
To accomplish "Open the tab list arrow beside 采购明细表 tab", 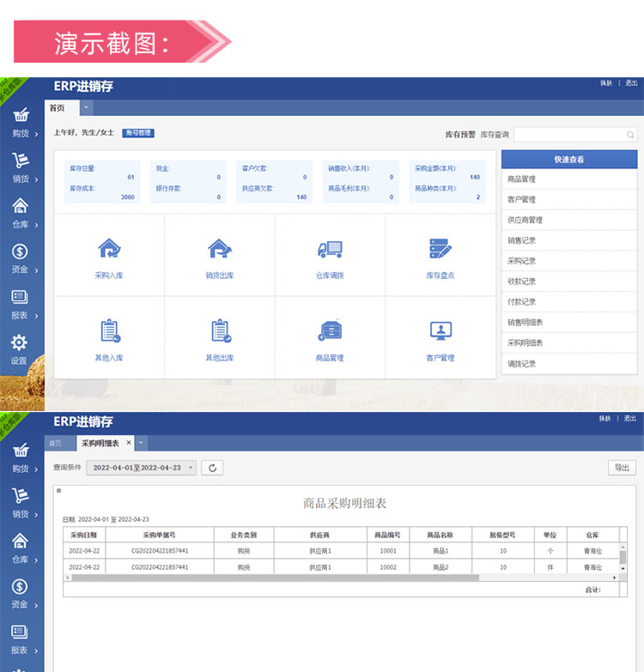I will [142, 443].
